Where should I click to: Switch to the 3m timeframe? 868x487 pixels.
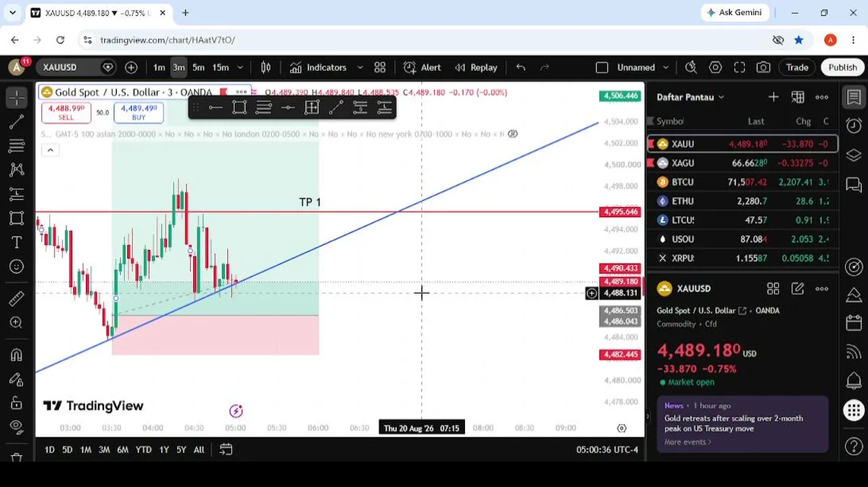point(178,67)
